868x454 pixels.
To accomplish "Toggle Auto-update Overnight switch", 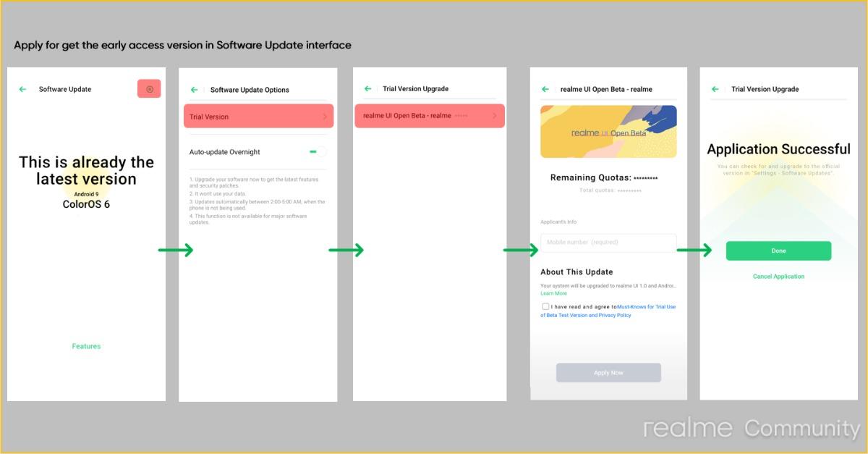I will (x=317, y=152).
